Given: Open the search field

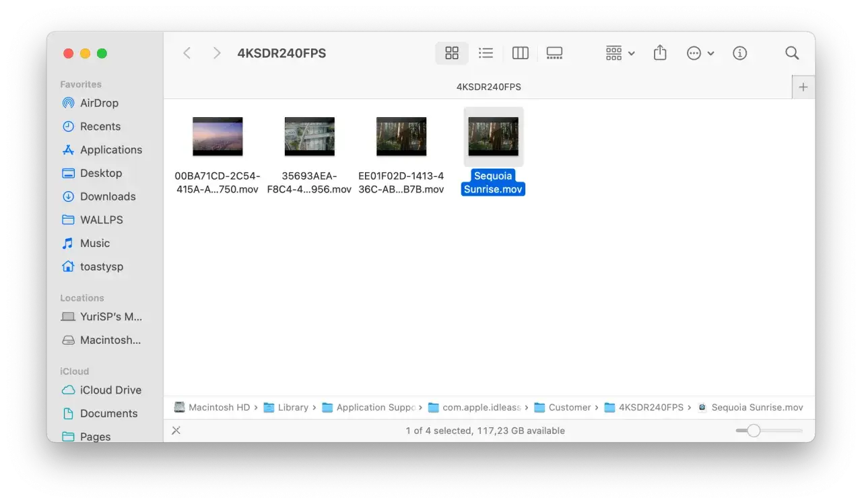Looking at the screenshot, I should [791, 52].
